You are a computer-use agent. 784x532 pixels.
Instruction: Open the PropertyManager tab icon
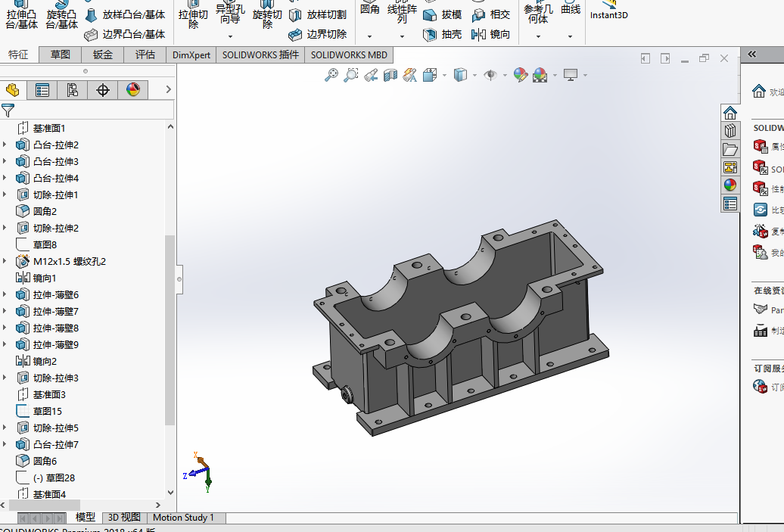42,90
